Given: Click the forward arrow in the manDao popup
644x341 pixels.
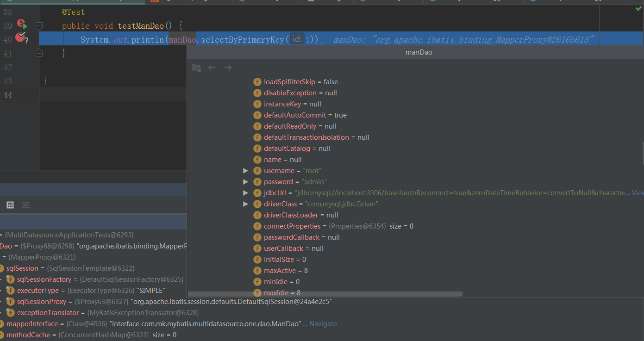Looking at the screenshot, I should click(x=228, y=68).
